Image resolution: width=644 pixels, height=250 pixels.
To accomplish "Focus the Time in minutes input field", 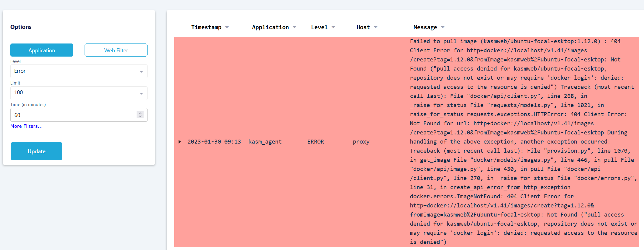I will click(73, 115).
